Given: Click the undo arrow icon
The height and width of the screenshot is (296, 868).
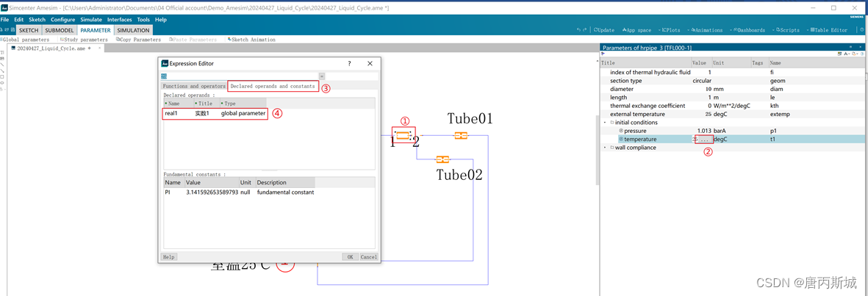Looking at the screenshot, I should [x=578, y=30].
